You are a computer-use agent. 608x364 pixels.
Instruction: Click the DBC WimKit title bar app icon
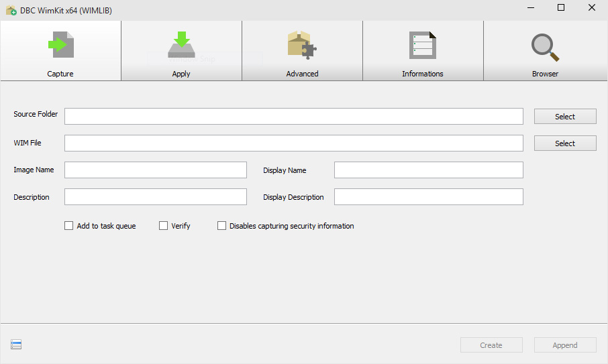click(x=11, y=10)
